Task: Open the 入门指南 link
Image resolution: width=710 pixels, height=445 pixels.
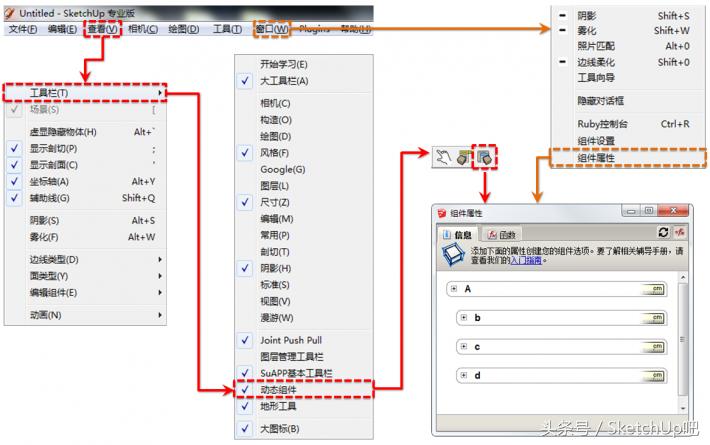Action: (x=526, y=260)
